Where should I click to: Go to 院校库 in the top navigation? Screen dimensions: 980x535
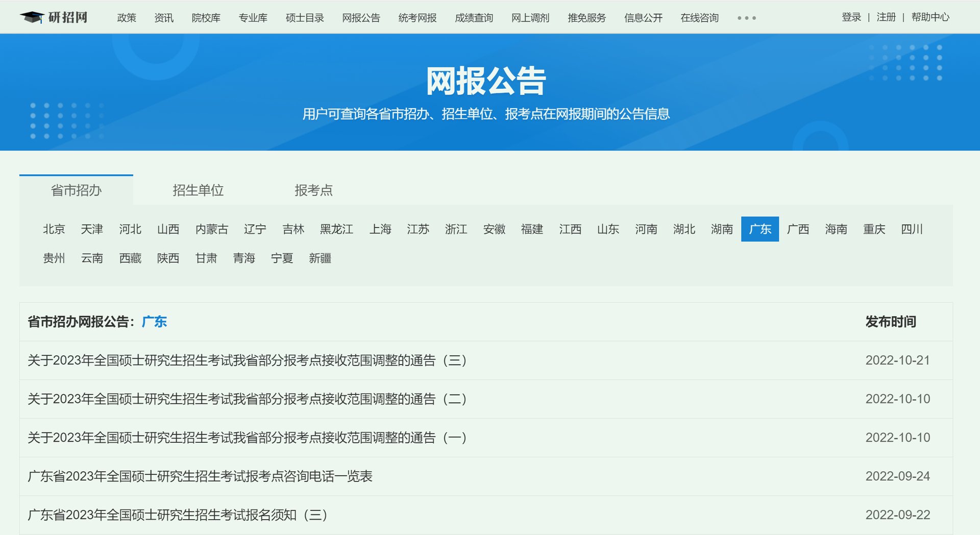[x=206, y=18]
